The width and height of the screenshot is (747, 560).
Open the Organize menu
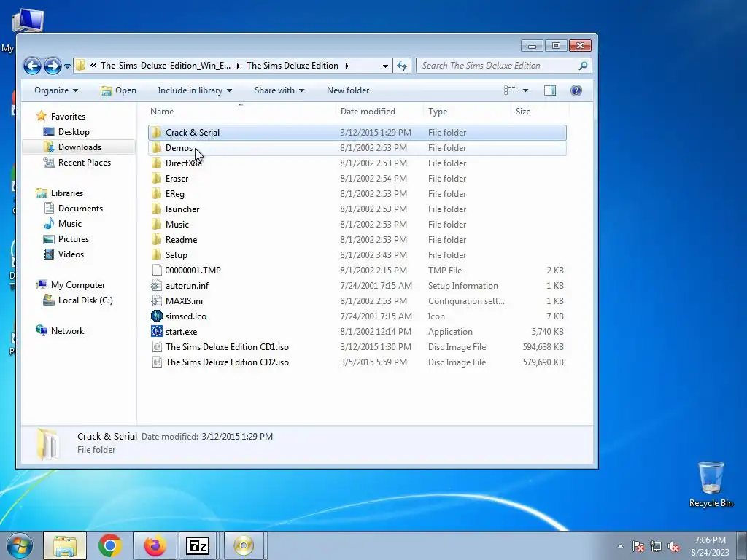pos(56,90)
